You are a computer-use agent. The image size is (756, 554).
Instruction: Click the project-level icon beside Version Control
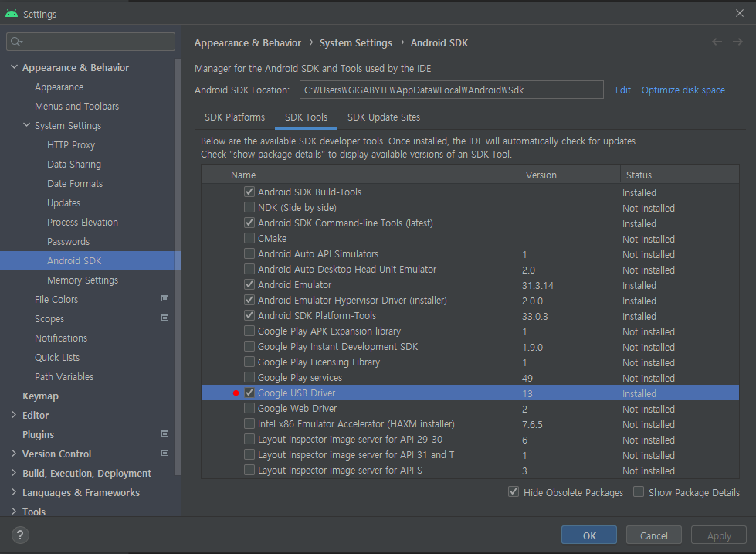click(x=165, y=453)
